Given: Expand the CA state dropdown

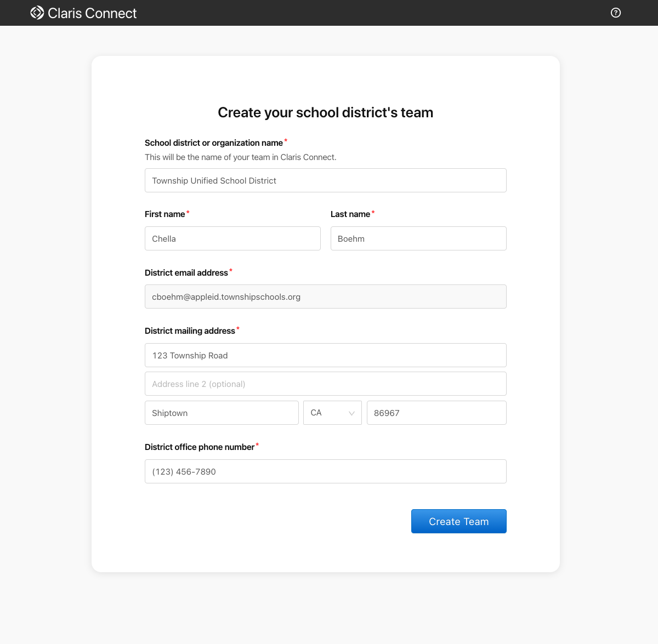Looking at the screenshot, I should (332, 413).
